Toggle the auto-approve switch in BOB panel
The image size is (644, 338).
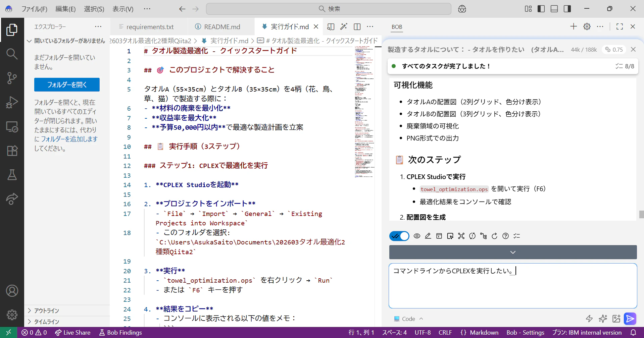click(x=399, y=236)
